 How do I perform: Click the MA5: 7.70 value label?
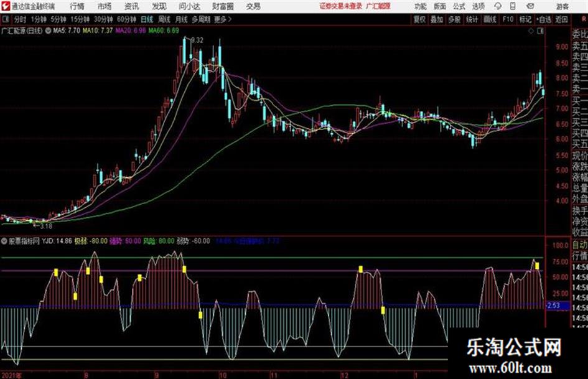pos(67,30)
